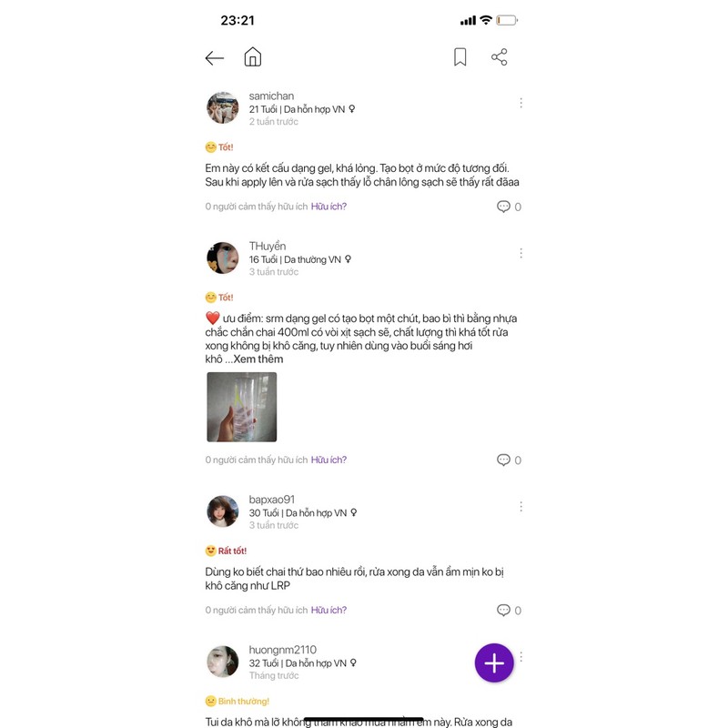Open comment bubble on bapxao91's review
Image resolution: width=728 pixels, height=728 pixels.
503,610
